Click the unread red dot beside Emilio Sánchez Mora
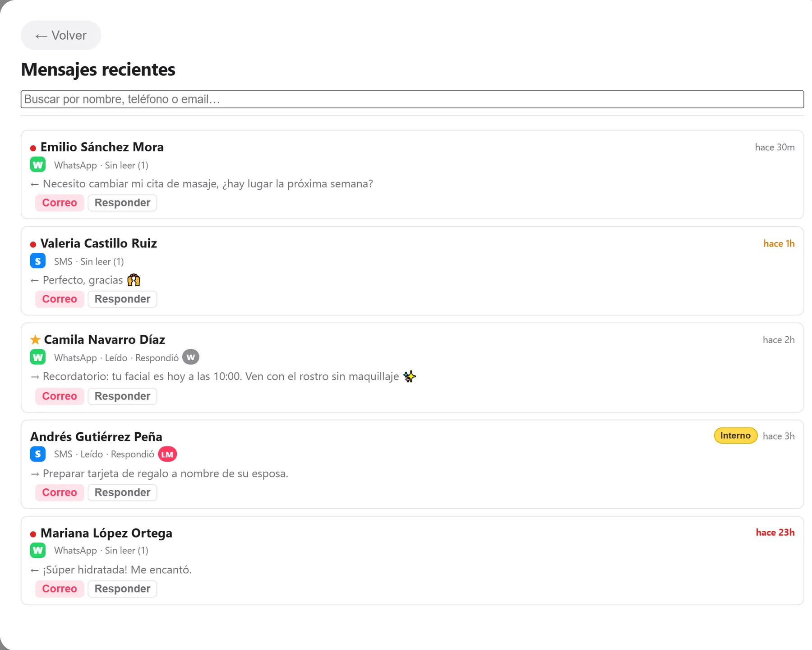Image resolution: width=812 pixels, height=650 pixels. click(33, 148)
